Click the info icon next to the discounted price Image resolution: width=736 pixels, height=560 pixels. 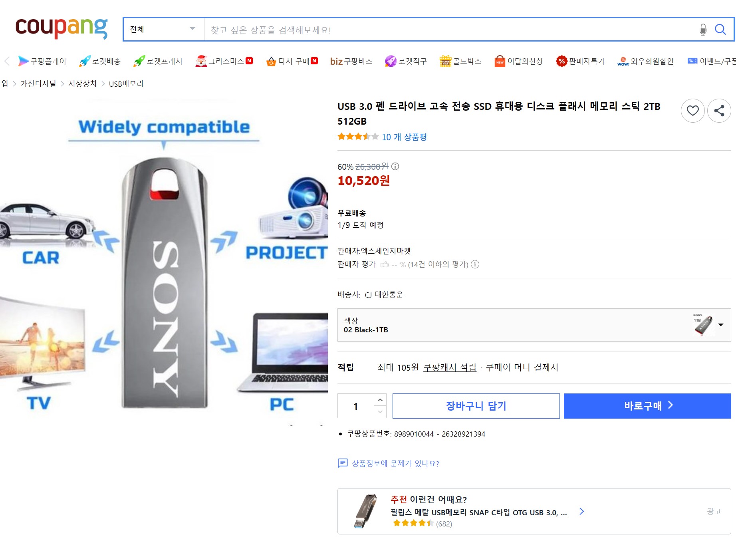(x=395, y=167)
